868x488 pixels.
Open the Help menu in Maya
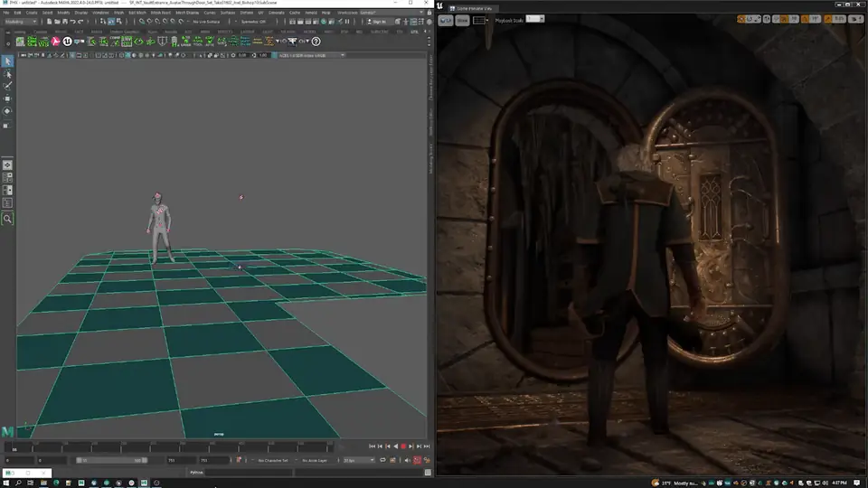[x=326, y=12]
